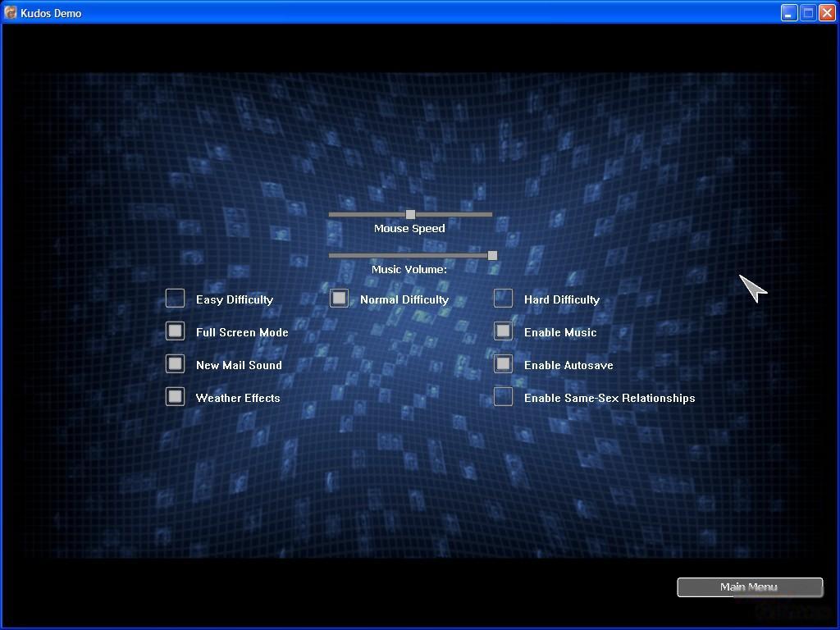Select the Easy Difficulty checkbox
Viewport: 840px width, 630px height.
pos(176,299)
